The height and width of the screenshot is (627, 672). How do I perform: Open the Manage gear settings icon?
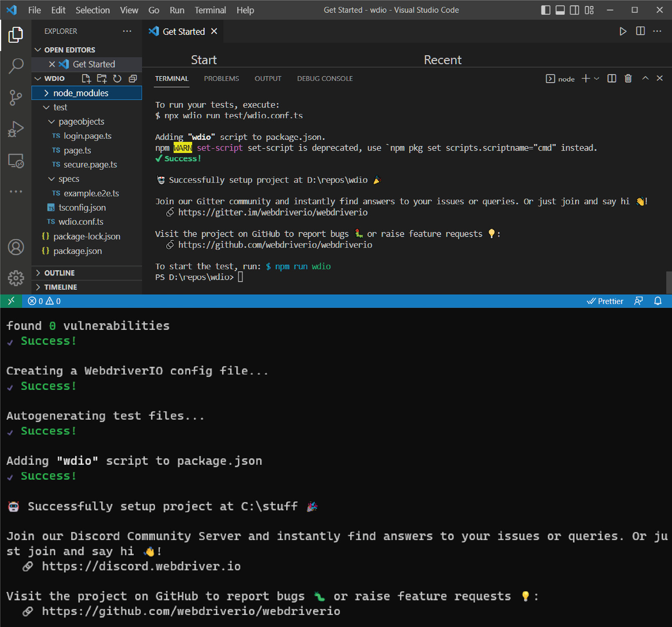point(16,278)
